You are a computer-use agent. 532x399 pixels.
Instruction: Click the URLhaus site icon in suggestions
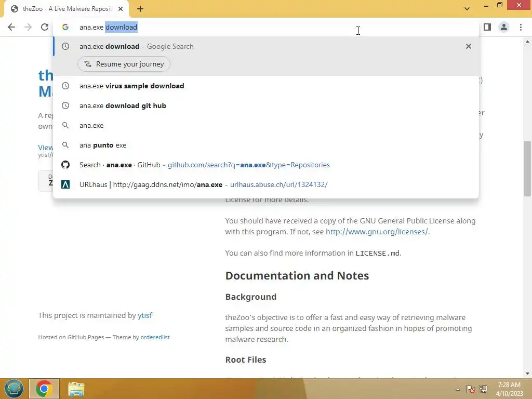[x=65, y=184]
